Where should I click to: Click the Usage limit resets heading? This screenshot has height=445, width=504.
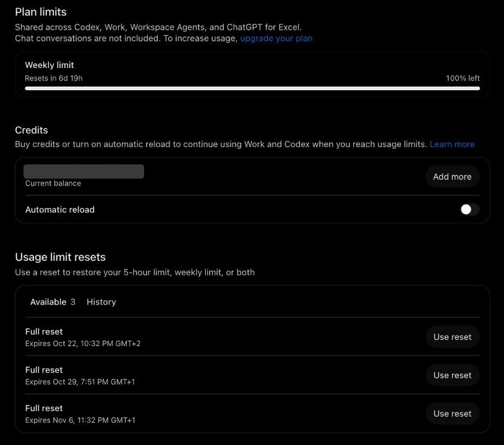[61, 257]
